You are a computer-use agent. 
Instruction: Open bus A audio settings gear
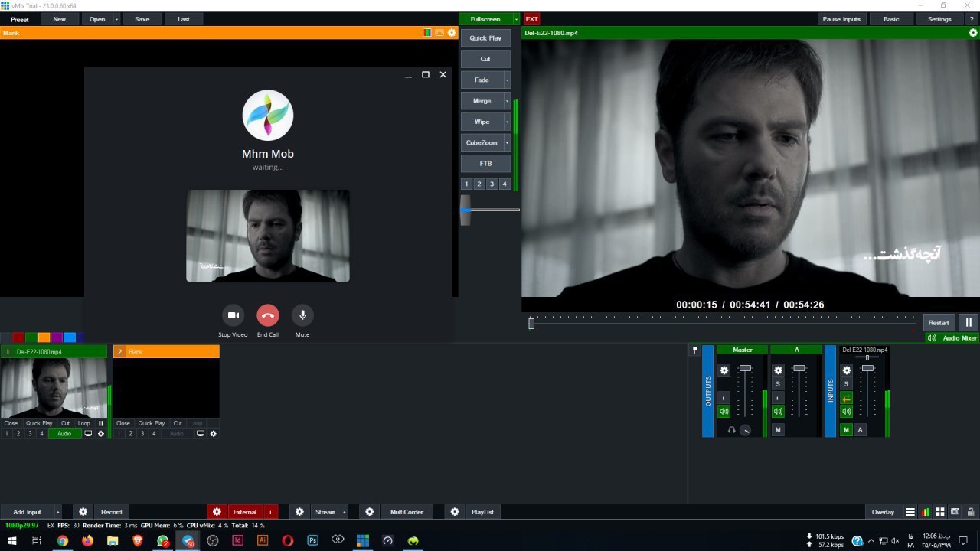[778, 370]
